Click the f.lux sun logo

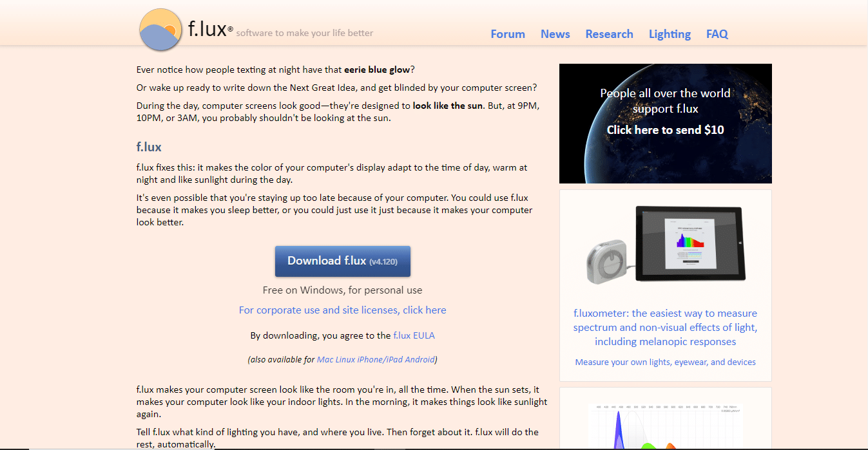pyautogui.click(x=160, y=30)
